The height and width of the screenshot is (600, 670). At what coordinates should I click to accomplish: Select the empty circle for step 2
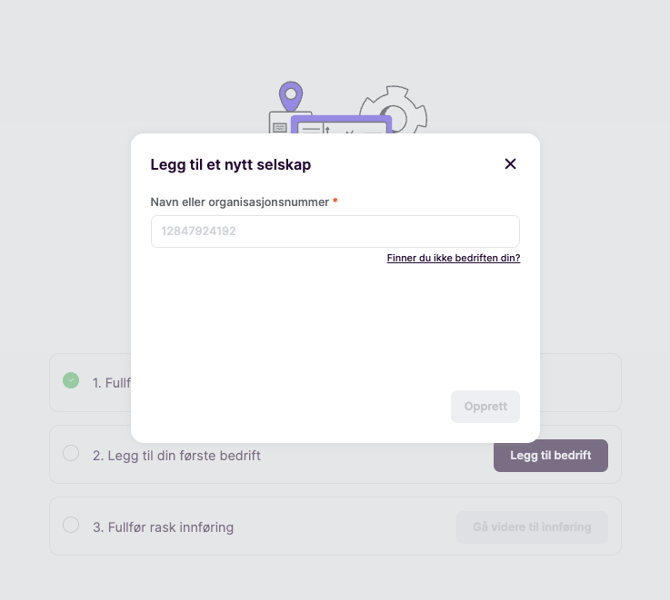pos(71,453)
